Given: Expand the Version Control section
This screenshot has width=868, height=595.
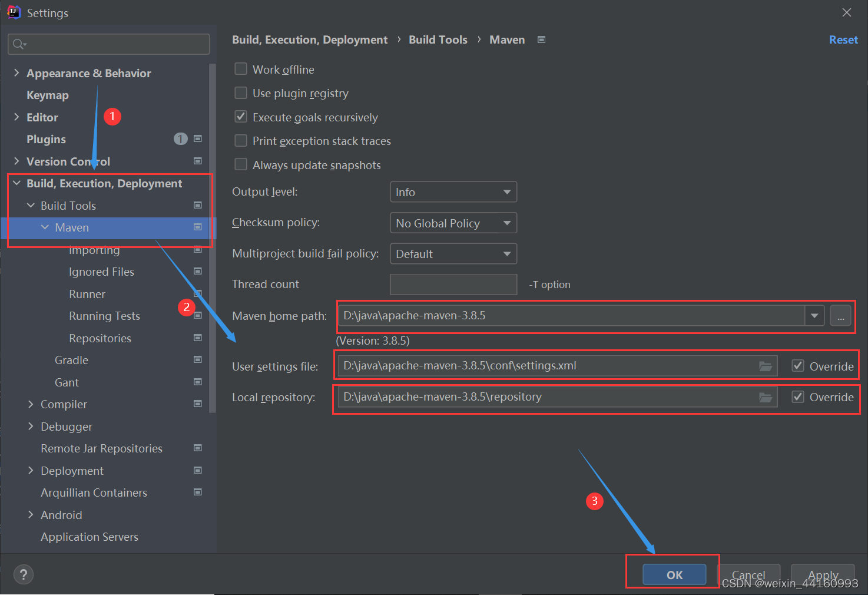Looking at the screenshot, I should click(16, 161).
